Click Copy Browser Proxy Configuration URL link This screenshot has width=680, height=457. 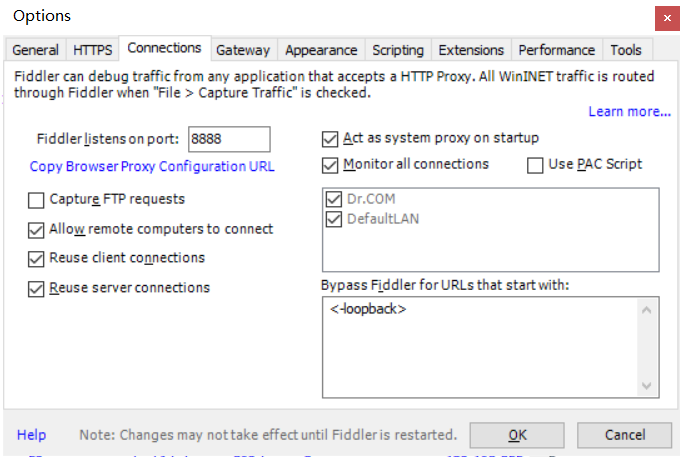(x=152, y=167)
